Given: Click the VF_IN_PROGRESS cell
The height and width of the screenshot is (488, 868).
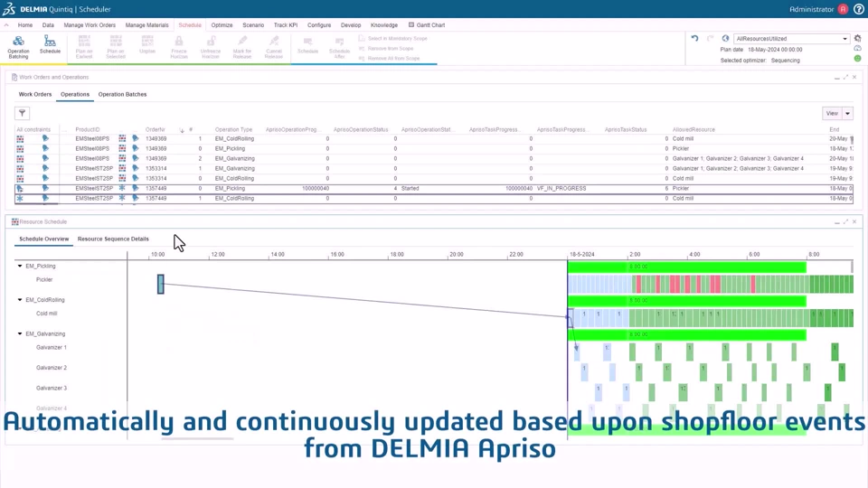Looking at the screenshot, I should tap(561, 189).
